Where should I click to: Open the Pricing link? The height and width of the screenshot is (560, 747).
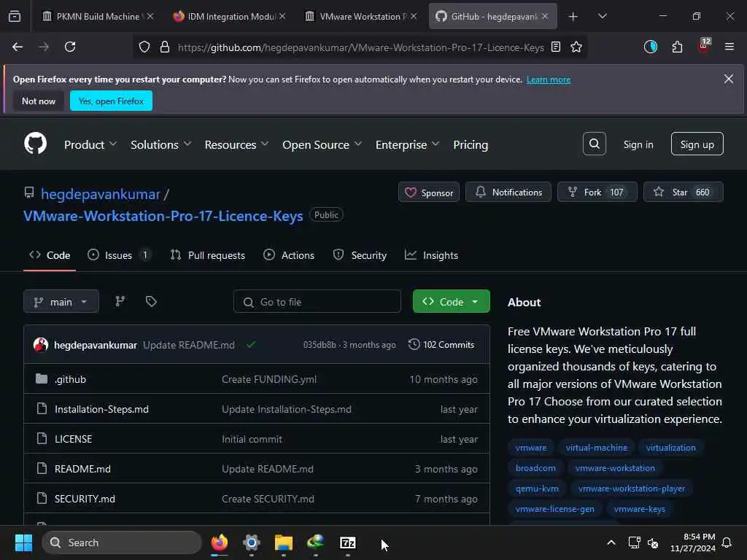pos(471,144)
